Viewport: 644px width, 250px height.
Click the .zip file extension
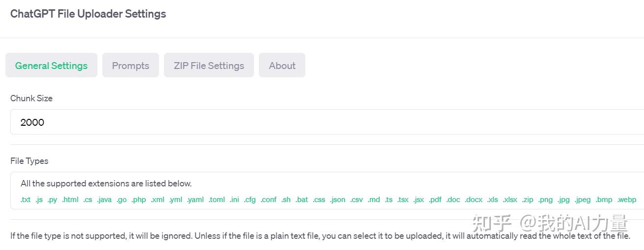[528, 200]
